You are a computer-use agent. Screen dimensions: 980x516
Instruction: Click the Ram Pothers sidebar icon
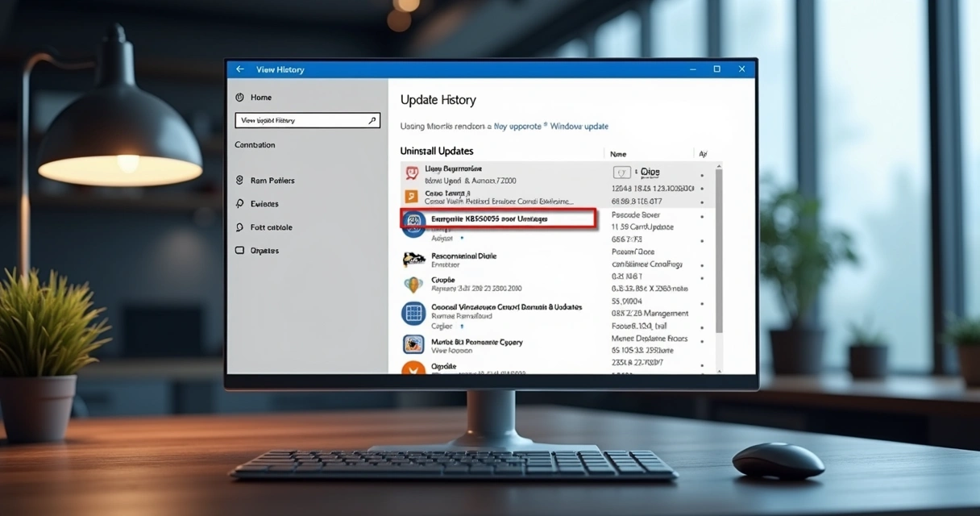(x=238, y=180)
